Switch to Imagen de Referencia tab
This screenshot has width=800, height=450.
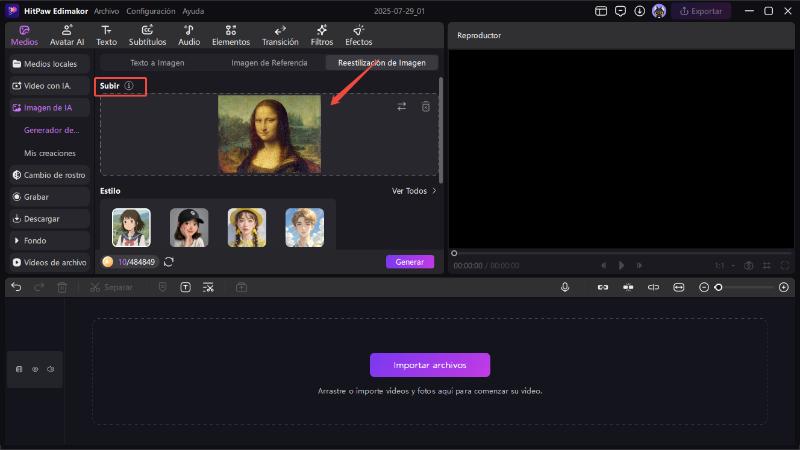[269, 63]
